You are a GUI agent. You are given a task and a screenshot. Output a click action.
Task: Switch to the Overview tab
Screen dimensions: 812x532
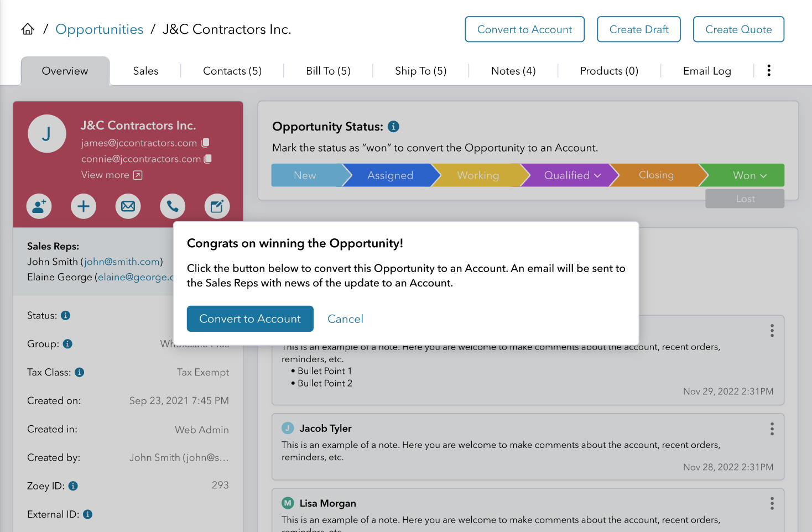(x=65, y=71)
